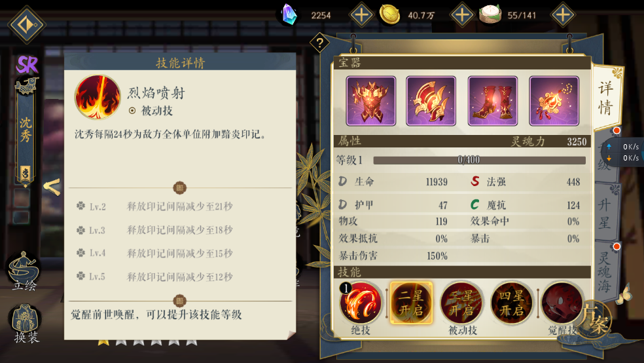The image size is (644, 363).
Task: Open the 灵魂海 soul sea tab
Action: 605,271
